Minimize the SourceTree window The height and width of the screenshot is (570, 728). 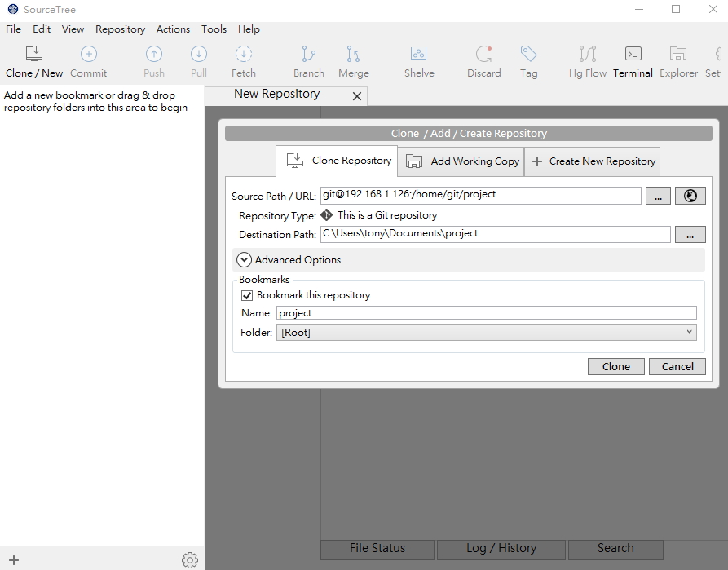[639, 9]
